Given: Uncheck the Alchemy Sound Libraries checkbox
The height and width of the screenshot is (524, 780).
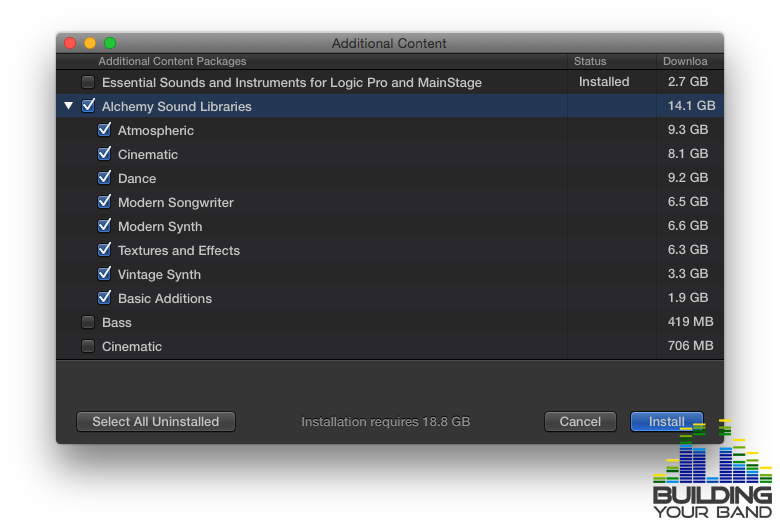Looking at the screenshot, I should (88, 105).
